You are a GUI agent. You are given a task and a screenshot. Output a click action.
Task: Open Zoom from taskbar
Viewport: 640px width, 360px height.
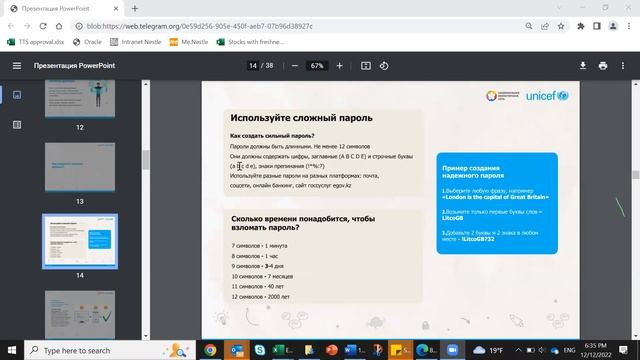pos(452,350)
